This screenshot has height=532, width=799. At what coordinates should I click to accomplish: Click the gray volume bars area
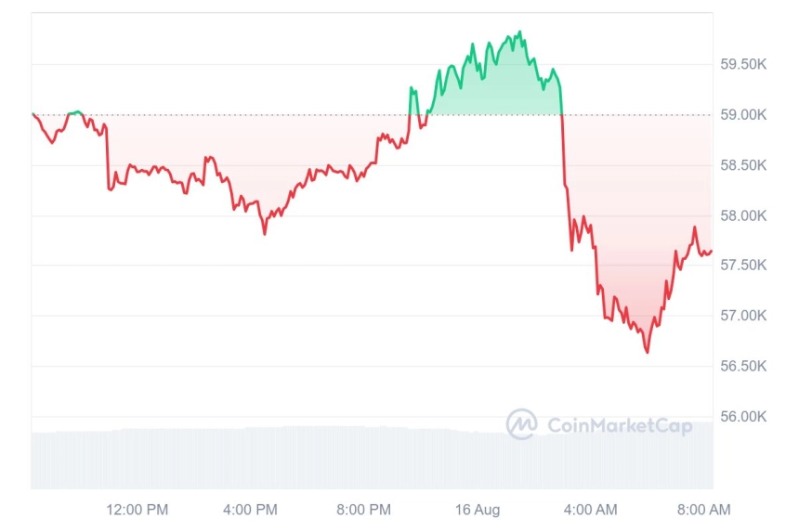pyautogui.click(x=372, y=457)
